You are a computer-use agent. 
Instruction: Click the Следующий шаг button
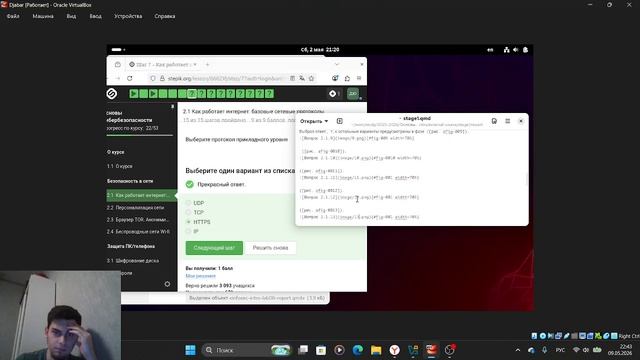coord(214,248)
